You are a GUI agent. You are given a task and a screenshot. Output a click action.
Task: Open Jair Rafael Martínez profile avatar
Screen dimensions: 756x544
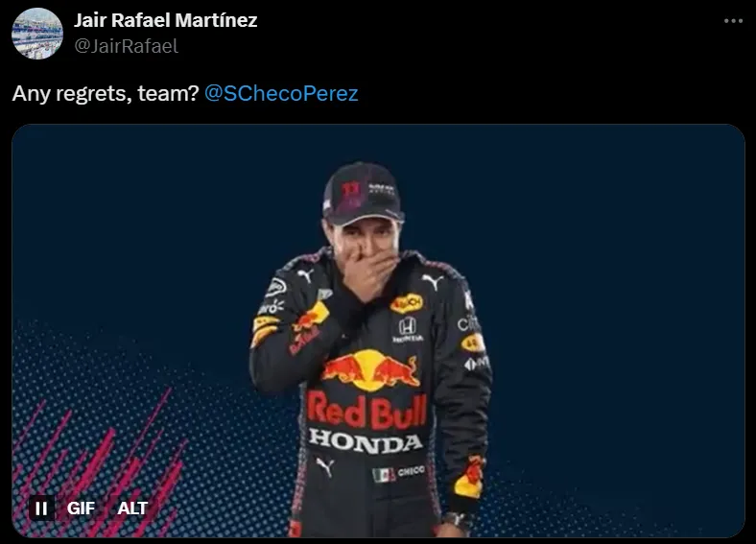[37, 34]
